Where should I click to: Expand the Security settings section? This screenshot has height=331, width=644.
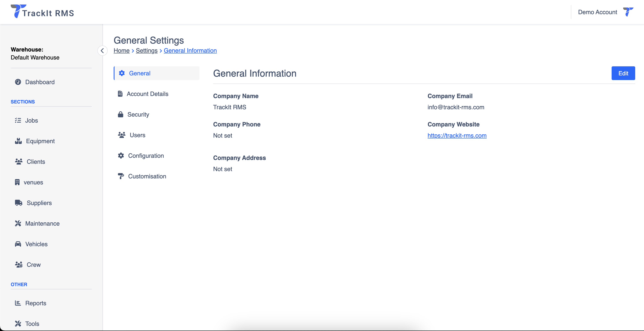click(x=138, y=114)
